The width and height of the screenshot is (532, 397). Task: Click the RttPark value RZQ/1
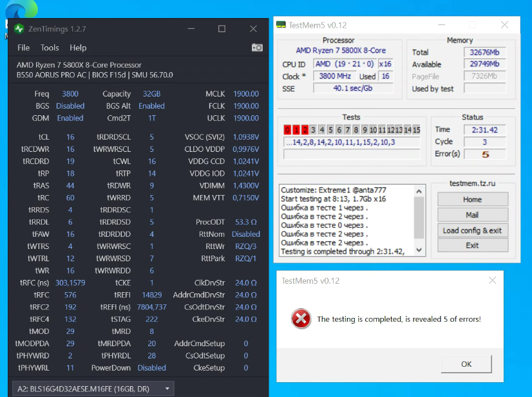click(x=246, y=258)
